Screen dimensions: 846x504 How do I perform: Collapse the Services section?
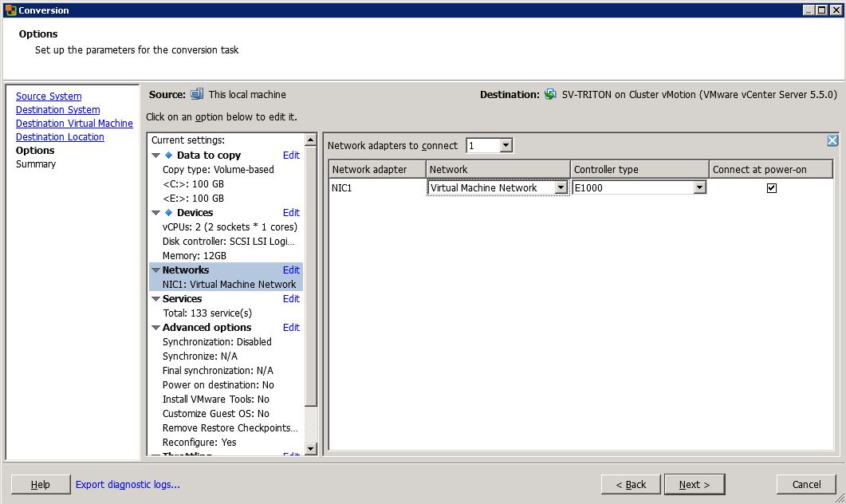[x=156, y=299]
